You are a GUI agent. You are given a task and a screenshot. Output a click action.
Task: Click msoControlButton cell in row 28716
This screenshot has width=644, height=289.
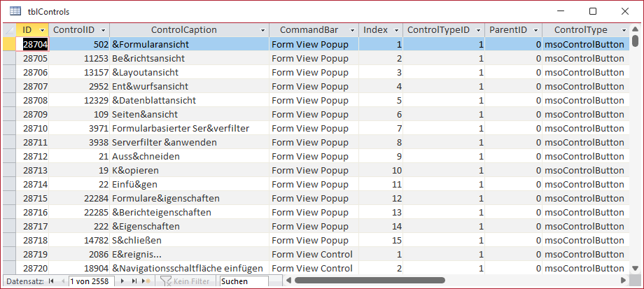point(586,213)
